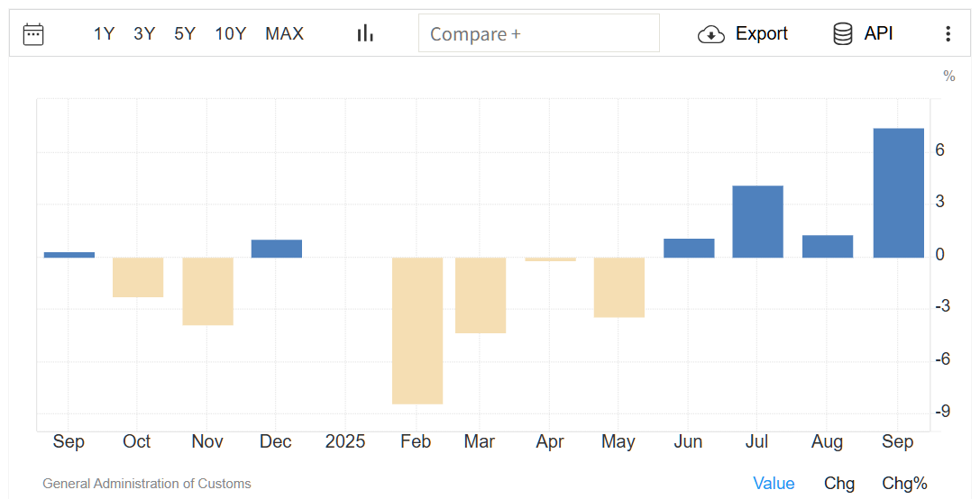Click the Compare + input field
This screenshot has height=499, width=980.
[x=538, y=34]
